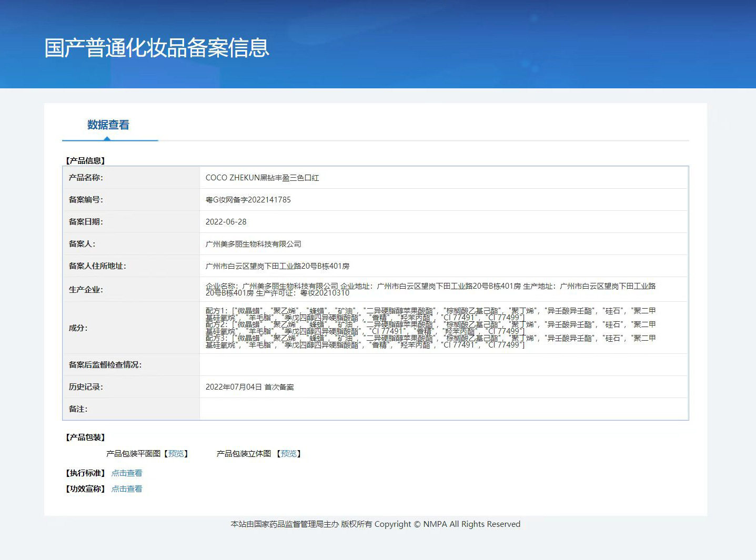Click the 【产品信息】 section heading
Image resolution: width=756 pixels, height=560 pixels.
click(85, 161)
